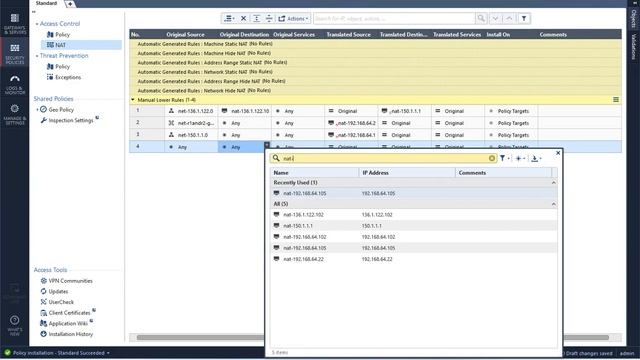The width and height of the screenshot is (640, 360).
Task: Switch to the Standard policy tab
Action: (47, 3)
